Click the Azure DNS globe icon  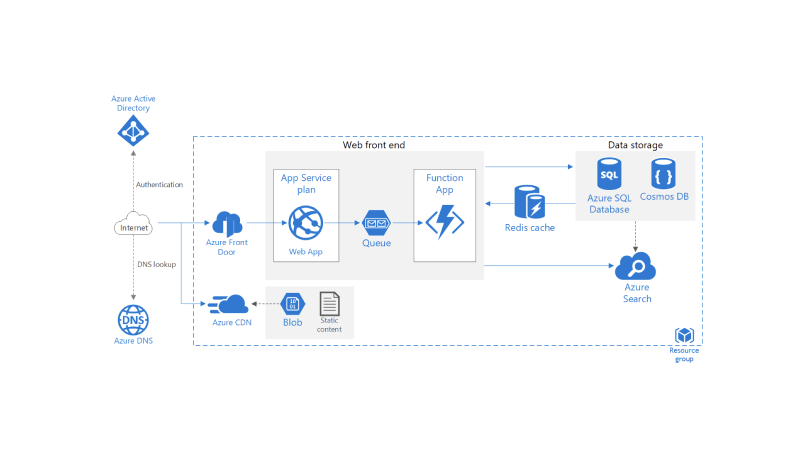pyautogui.click(x=133, y=319)
